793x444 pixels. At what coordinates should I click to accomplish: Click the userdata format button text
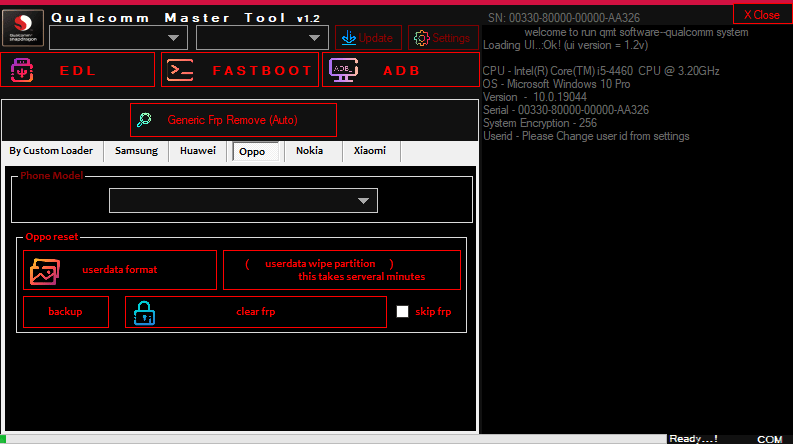click(120, 270)
